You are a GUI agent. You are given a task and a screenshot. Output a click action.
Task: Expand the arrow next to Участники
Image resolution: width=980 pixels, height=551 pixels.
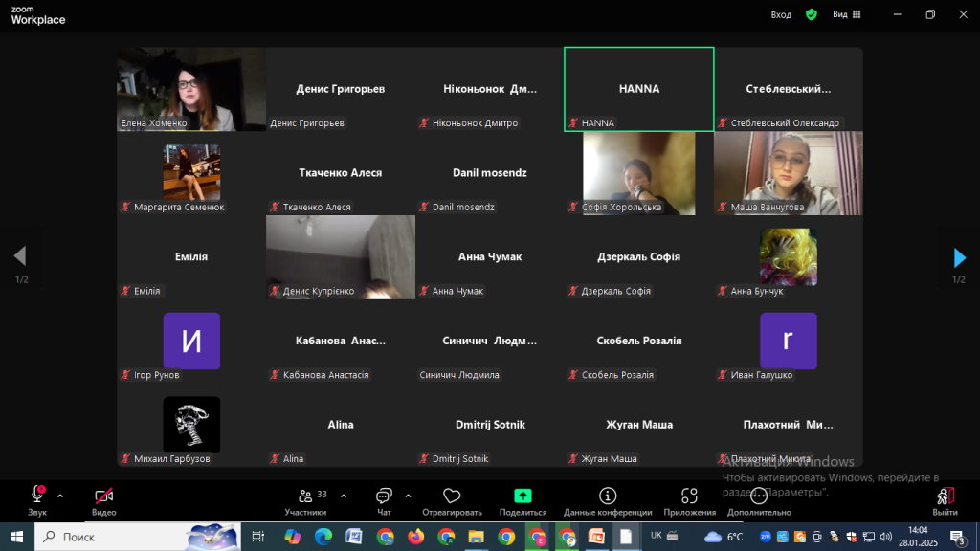pyautogui.click(x=344, y=496)
